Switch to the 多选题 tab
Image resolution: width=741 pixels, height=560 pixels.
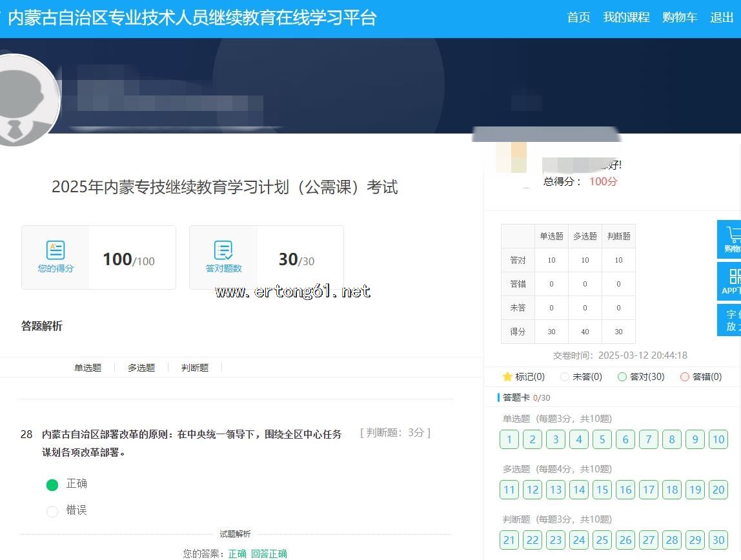141,368
